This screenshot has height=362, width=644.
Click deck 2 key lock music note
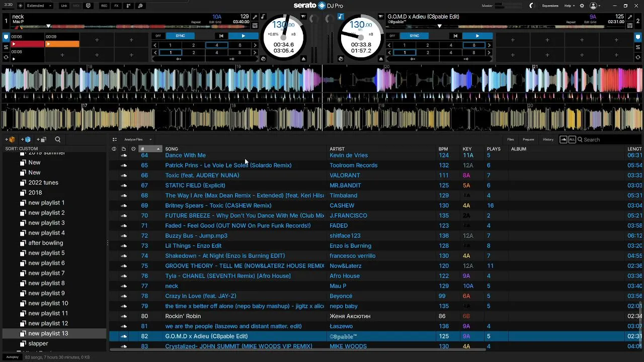coord(341,17)
